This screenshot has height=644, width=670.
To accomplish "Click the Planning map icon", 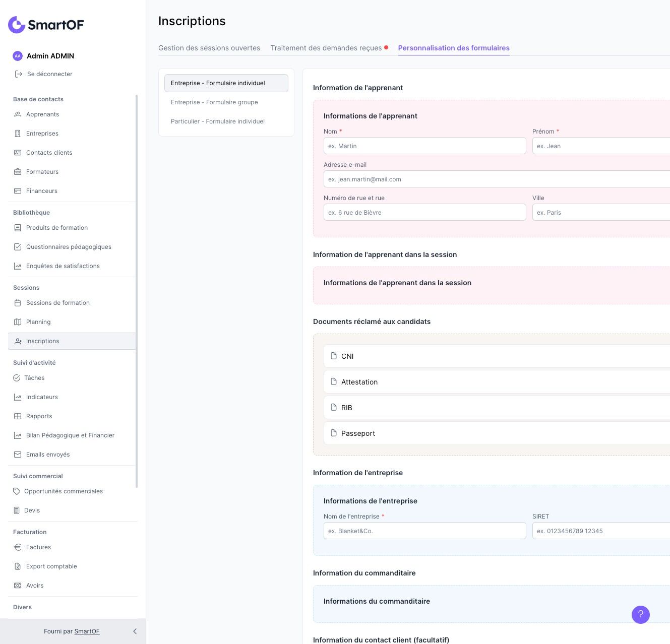I will point(18,322).
